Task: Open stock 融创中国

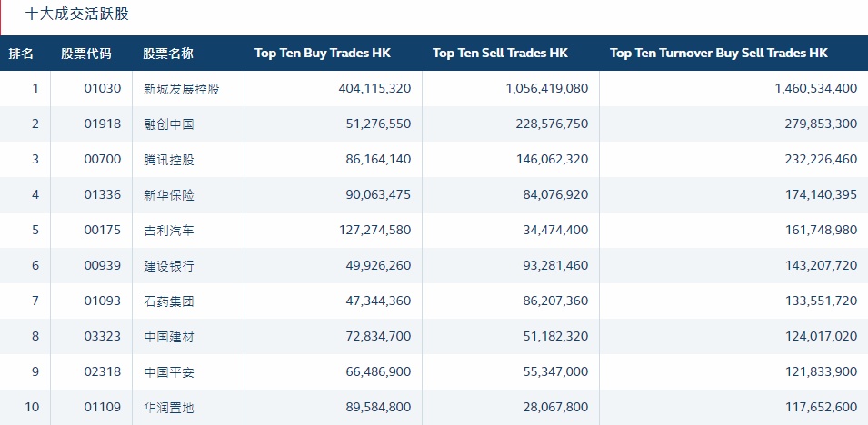Action: (x=169, y=124)
